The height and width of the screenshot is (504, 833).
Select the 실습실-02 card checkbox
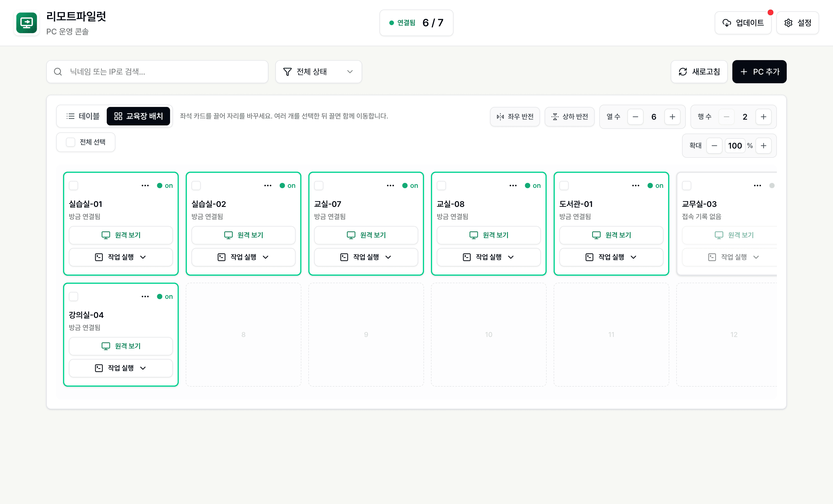pyautogui.click(x=196, y=186)
